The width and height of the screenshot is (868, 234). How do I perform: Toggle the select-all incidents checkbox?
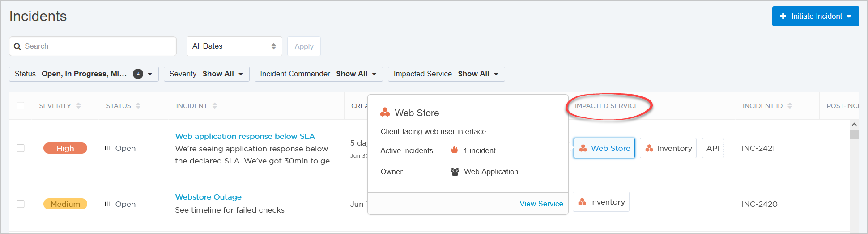[x=21, y=106]
